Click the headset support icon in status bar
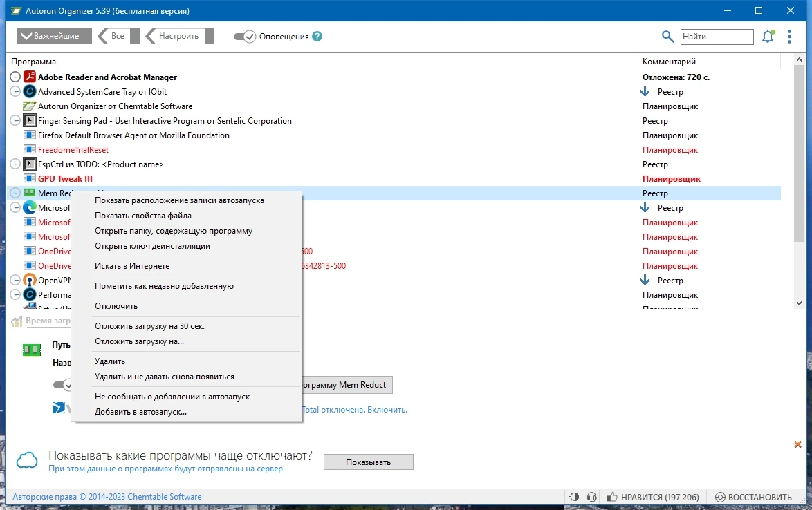The width and height of the screenshot is (812, 510). point(592,497)
